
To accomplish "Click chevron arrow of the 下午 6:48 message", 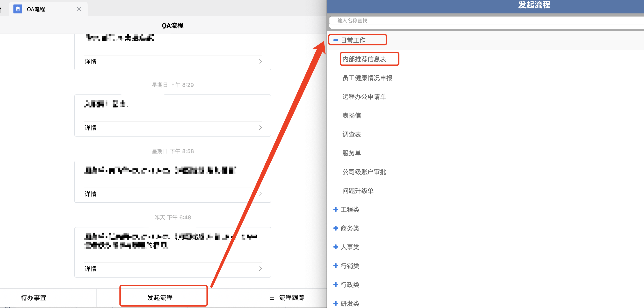I will coord(260,269).
